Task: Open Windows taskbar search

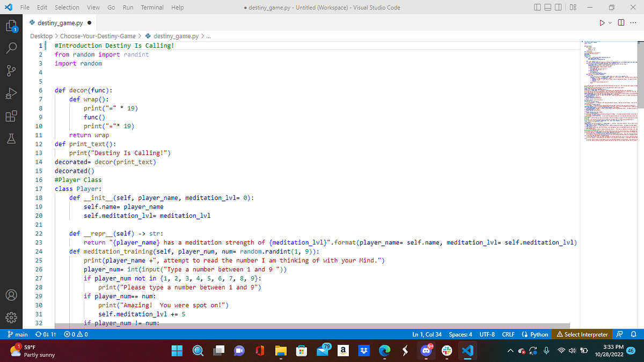Action: coord(198,351)
